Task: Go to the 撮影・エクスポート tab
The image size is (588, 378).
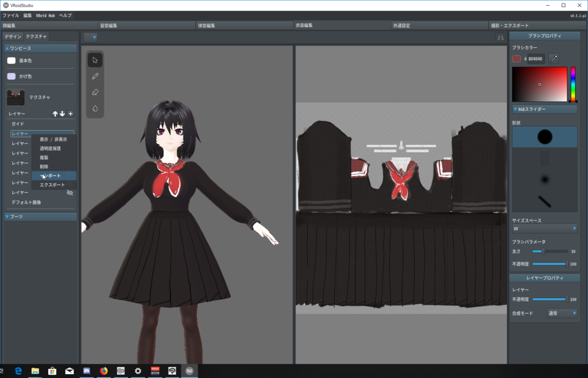Action: coord(537,25)
